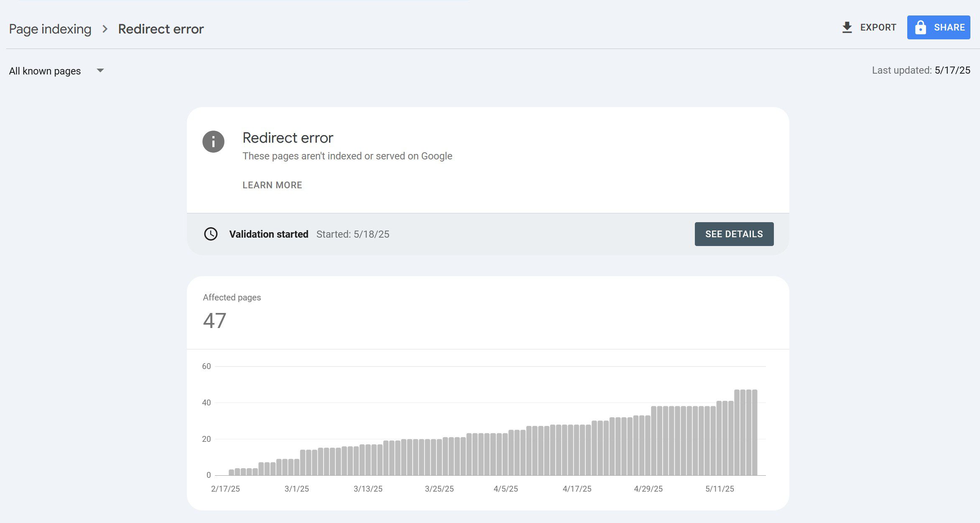Open the Learn More link
The height and width of the screenshot is (523, 980).
click(x=272, y=185)
